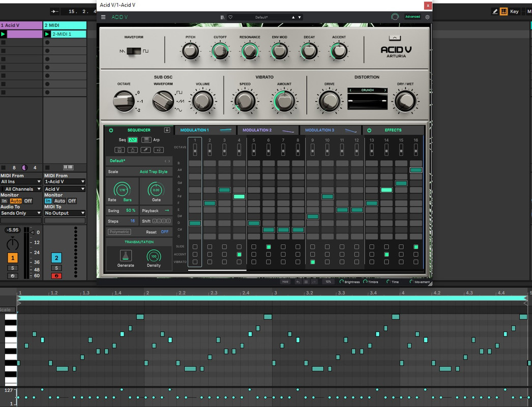Switch to Modulation 2 tab

click(x=268, y=130)
